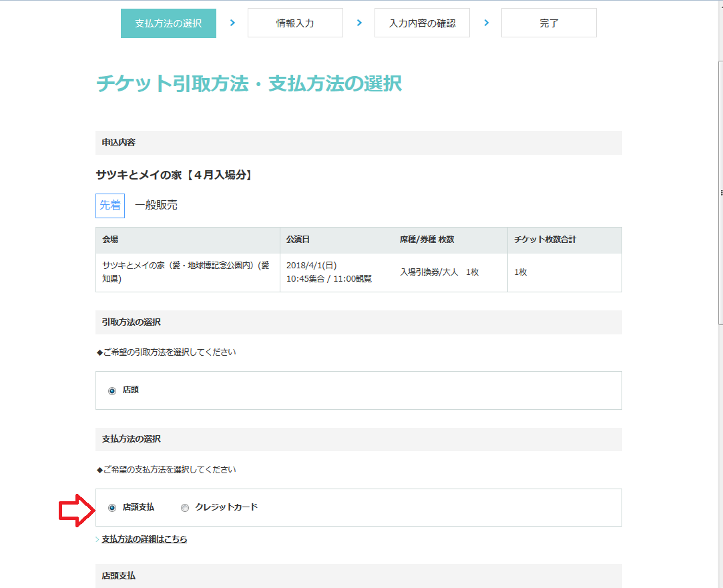This screenshot has height=588, width=723.
Task: Click the ticket type cell 入場引換券/大人 1枚
Action: coord(439,272)
